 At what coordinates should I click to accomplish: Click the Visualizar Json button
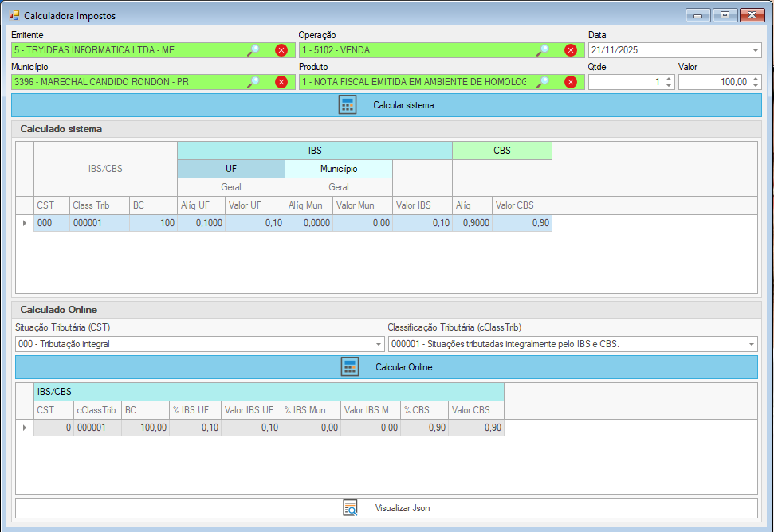(387, 508)
